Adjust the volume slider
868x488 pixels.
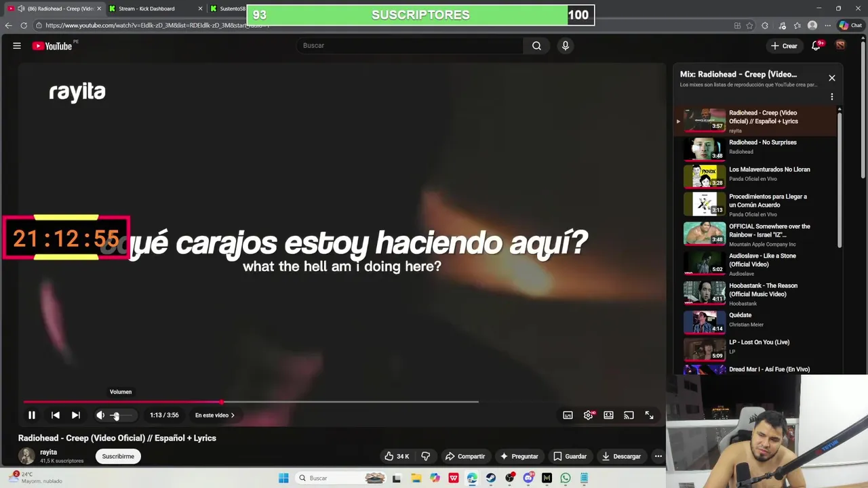(123, 415)
